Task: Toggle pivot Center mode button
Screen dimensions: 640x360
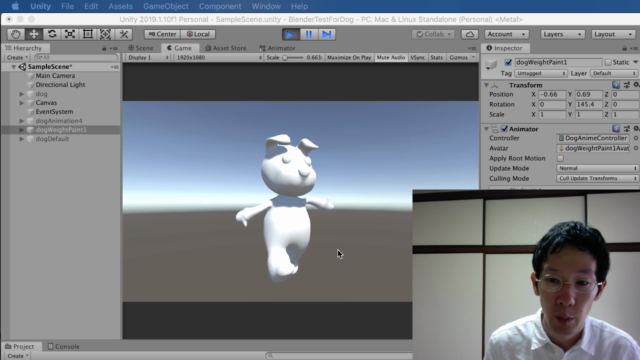Action: pyautogui.click(x=162, y=34)
